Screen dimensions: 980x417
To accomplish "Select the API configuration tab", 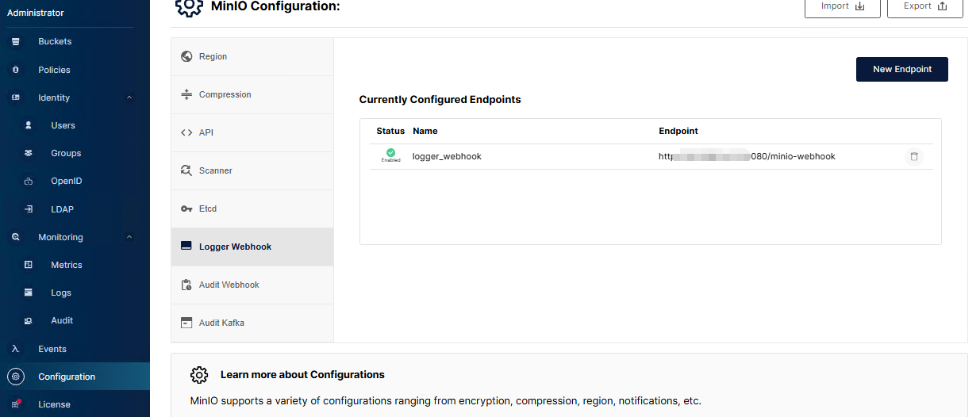I will pos(252,132).
